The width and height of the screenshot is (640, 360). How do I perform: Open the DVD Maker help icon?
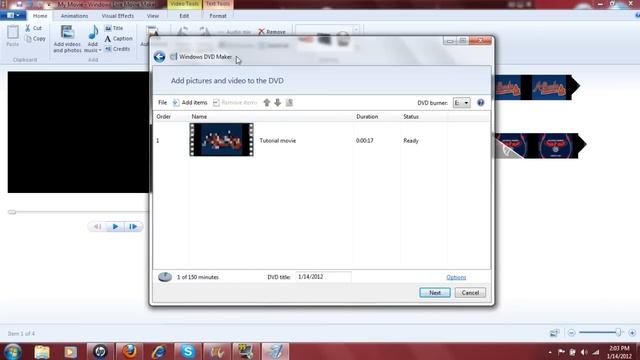point(481,102)
